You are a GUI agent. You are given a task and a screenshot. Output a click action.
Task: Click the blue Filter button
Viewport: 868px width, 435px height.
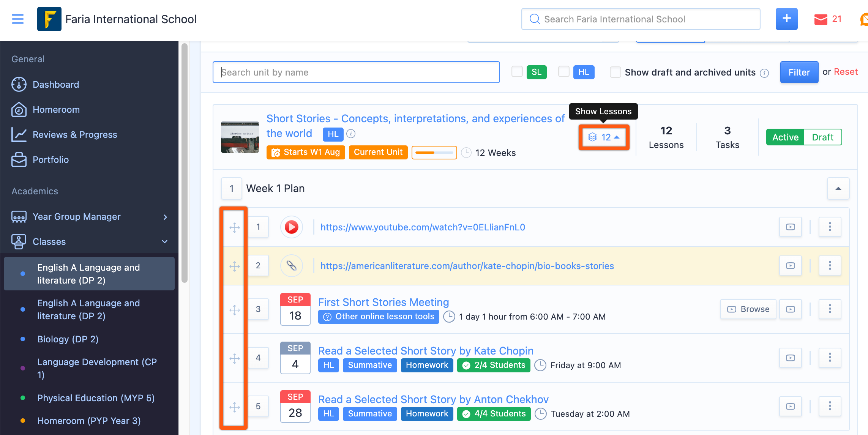[799, 72]
